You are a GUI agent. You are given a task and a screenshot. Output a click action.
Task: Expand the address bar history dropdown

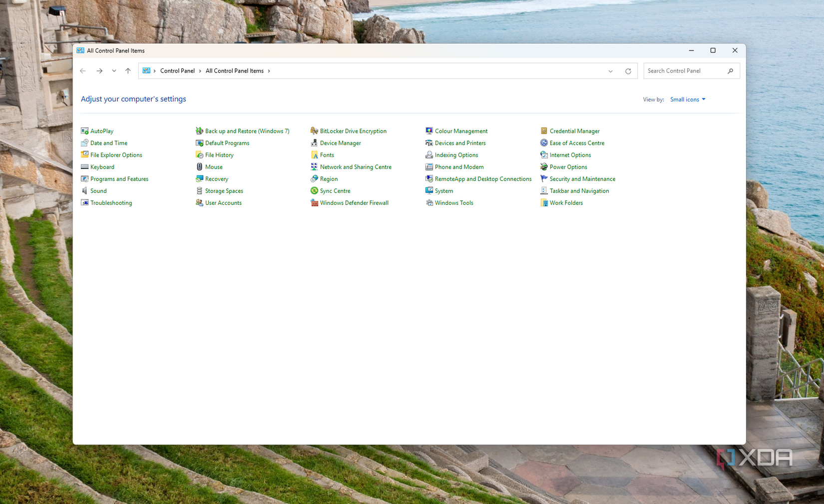(x=610, y=71)
